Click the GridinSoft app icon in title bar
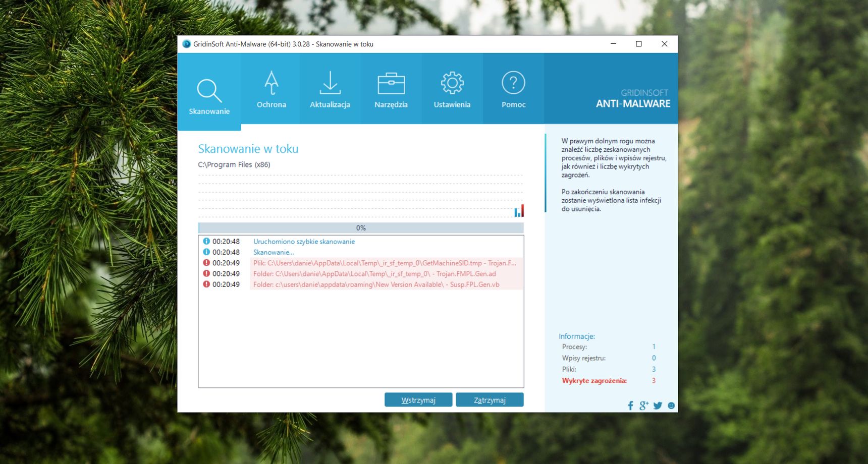The width and height of the screenshot is (868, 464). pos(186,44)
